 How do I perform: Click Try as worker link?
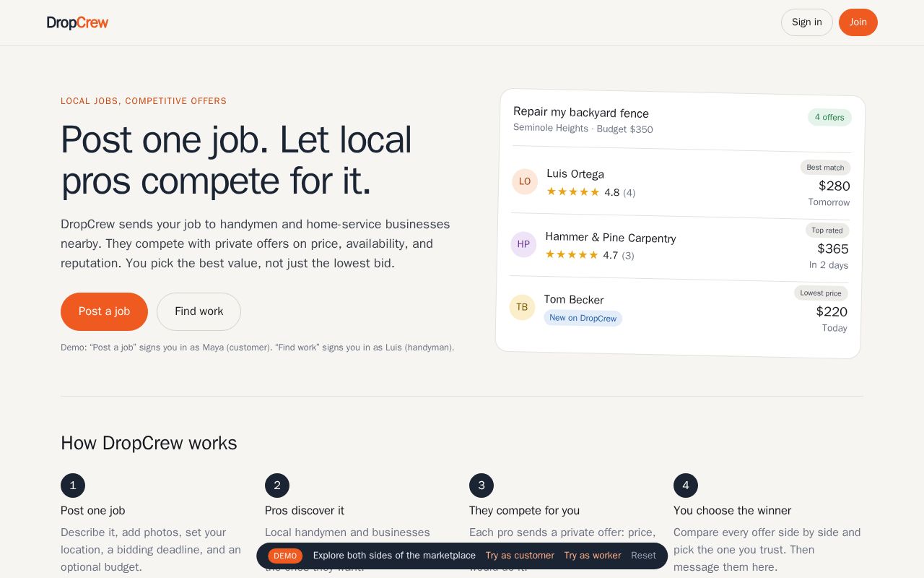pyautogui.click(x=593, y=556)
